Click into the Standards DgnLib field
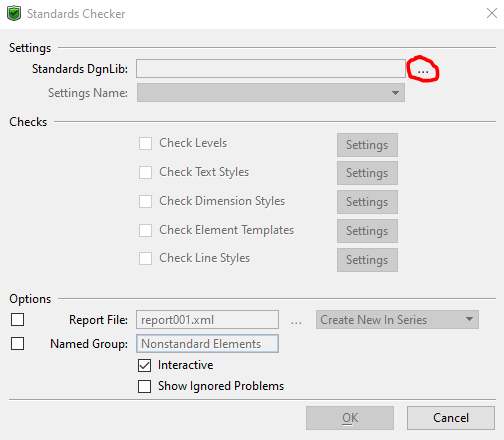Image resolution: width=504 pixels, height=440 pixels. click(x=271, y=69)
